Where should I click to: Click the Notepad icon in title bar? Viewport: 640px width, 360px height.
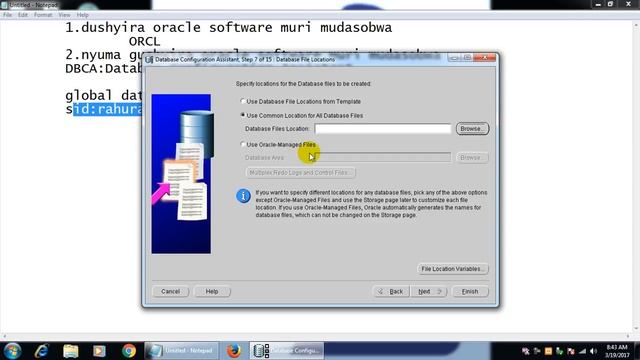pos(4,5)
